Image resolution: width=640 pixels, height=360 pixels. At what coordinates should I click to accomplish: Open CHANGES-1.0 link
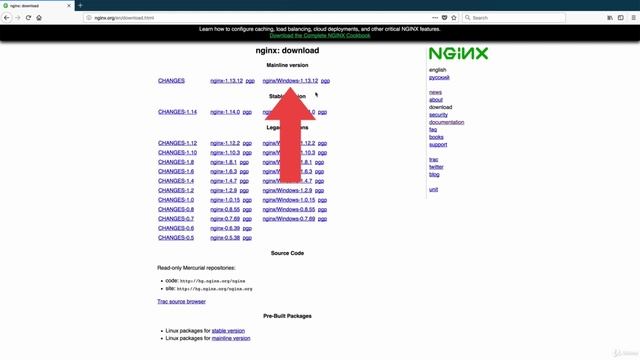click(176, 200)
